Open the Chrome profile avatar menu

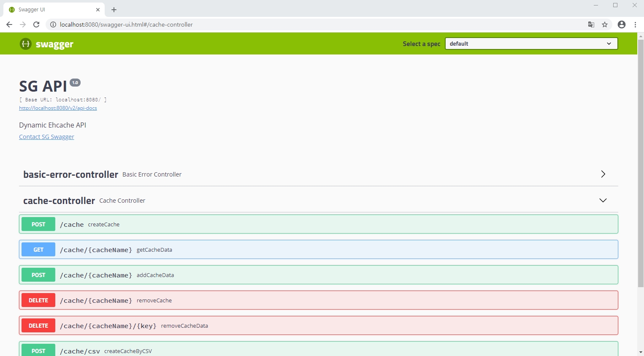(x=622, y=24)
